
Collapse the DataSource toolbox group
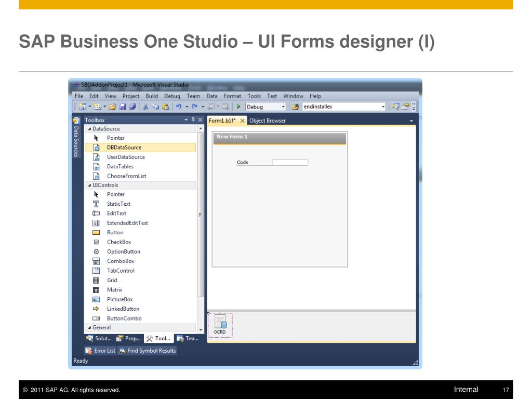tap(89, 129)
